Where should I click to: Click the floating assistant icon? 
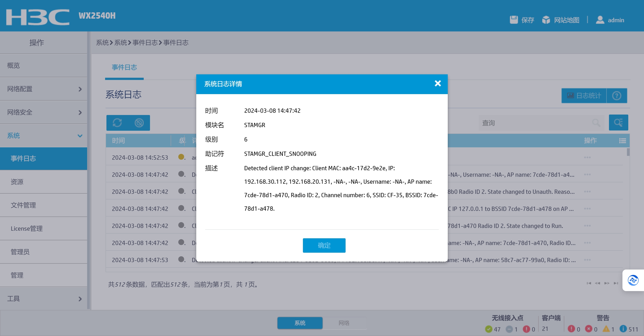(x=633, y=280)
